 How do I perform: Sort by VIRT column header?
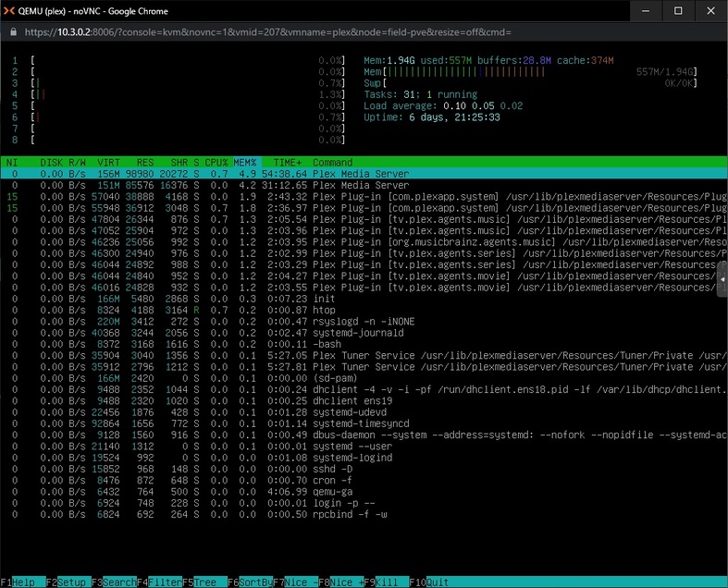[x=108, y=163]
